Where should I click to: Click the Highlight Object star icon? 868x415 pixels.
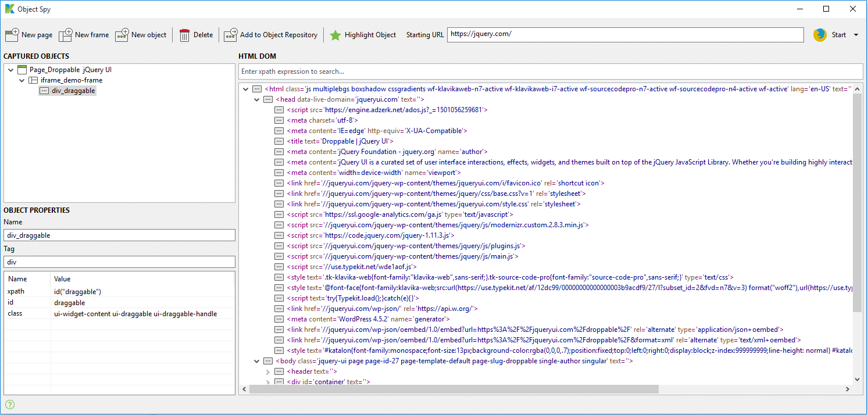[x=335, y=35]
